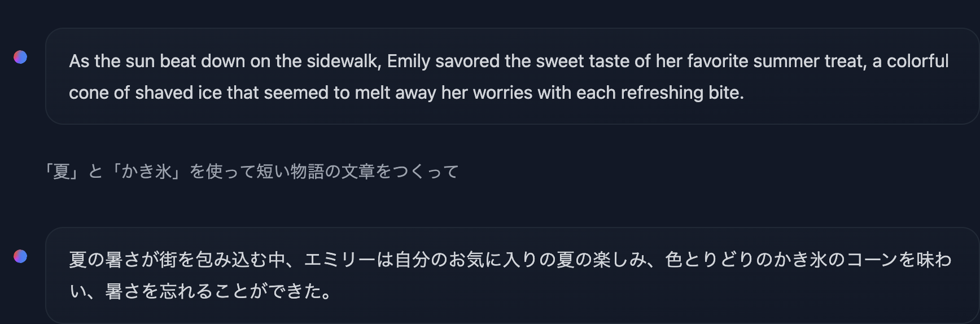Viewport: 980px width, 324px height.
Task: Click "エミリー" in the Japanese response
Action: 340,260
